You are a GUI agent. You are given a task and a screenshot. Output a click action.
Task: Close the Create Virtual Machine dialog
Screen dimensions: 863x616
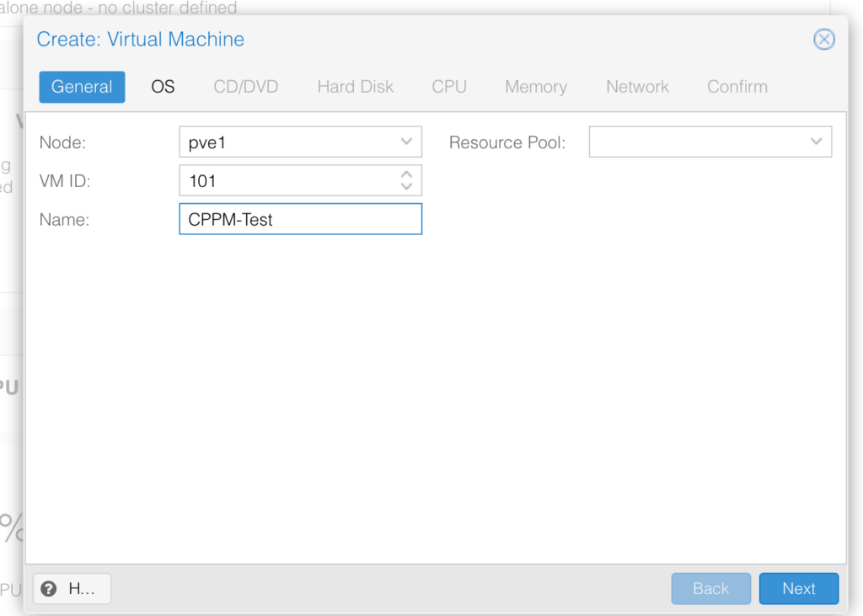[x=823, y=40]
